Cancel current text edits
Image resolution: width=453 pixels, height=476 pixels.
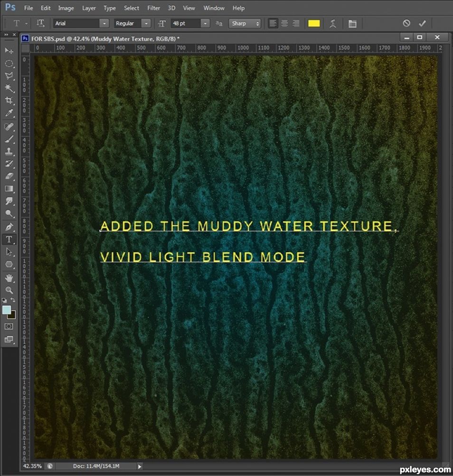point(406,23)
